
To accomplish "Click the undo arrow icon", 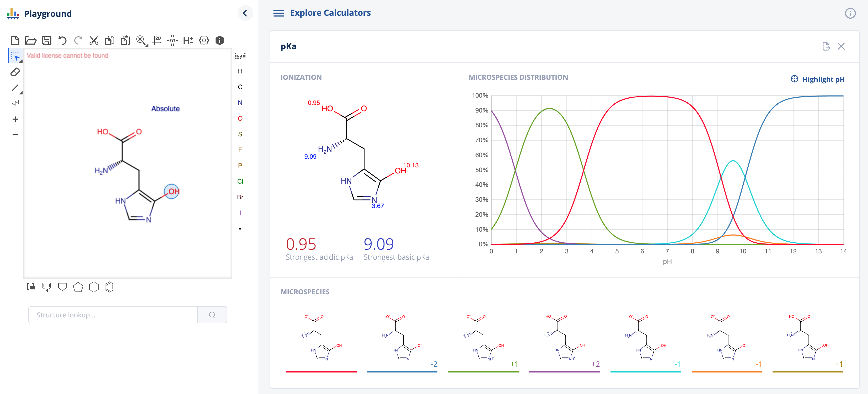I will click(x=62, y=41).
